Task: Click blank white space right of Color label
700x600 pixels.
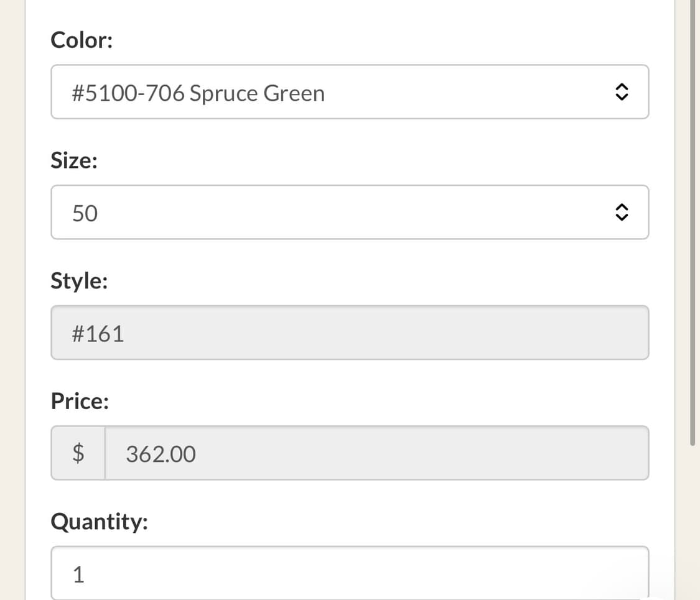Action: pos(373,40)
